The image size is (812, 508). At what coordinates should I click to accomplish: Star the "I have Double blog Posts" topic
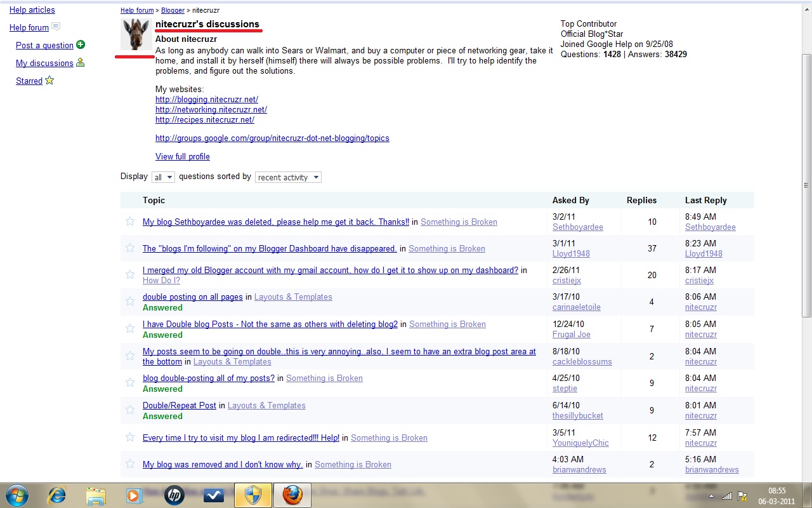[130, 328]
